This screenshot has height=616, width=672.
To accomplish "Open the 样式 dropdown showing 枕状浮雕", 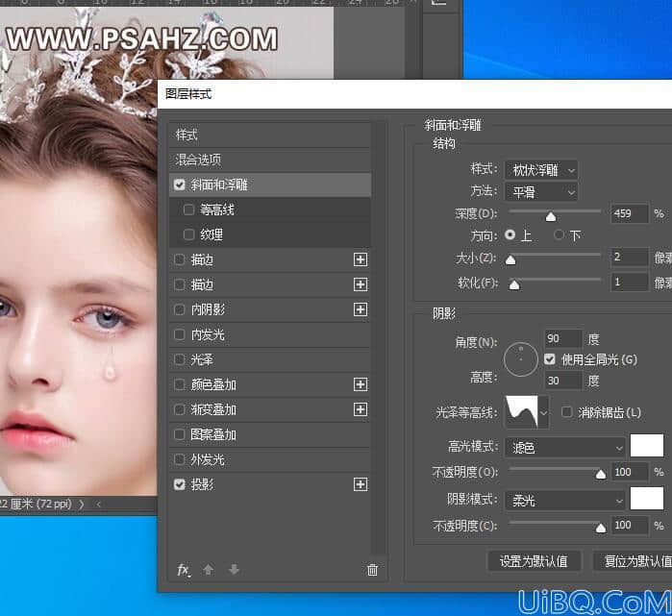I will click(x=541, y=170).
